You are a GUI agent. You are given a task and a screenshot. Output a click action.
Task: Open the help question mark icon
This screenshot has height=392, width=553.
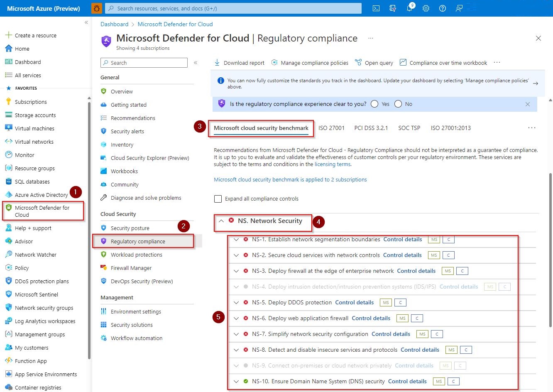tap(443, 8)
